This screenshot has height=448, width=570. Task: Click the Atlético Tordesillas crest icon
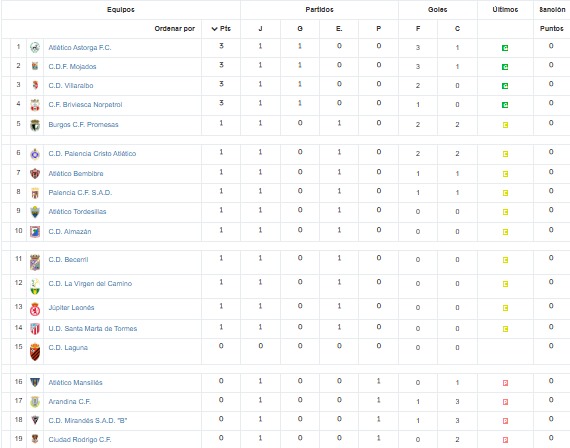coord(35,212)
